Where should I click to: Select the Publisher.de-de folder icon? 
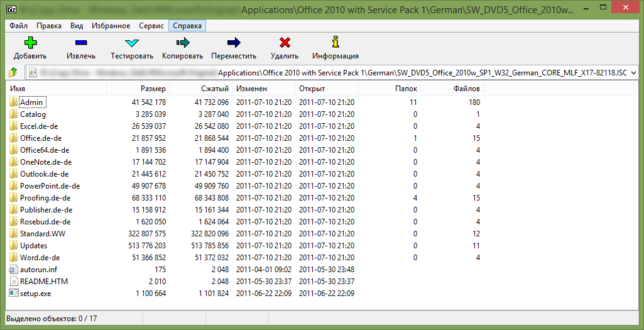click(14, 209)
